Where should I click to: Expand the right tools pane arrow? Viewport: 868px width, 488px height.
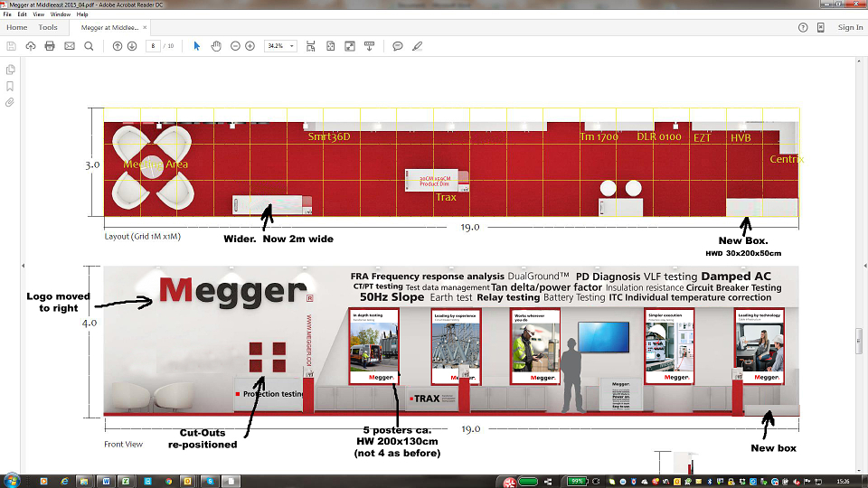coord(864,266)
